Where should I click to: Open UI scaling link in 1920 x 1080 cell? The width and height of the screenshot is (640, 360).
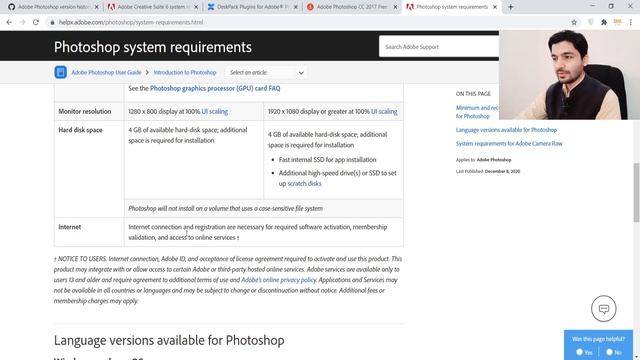pos(384,111)
